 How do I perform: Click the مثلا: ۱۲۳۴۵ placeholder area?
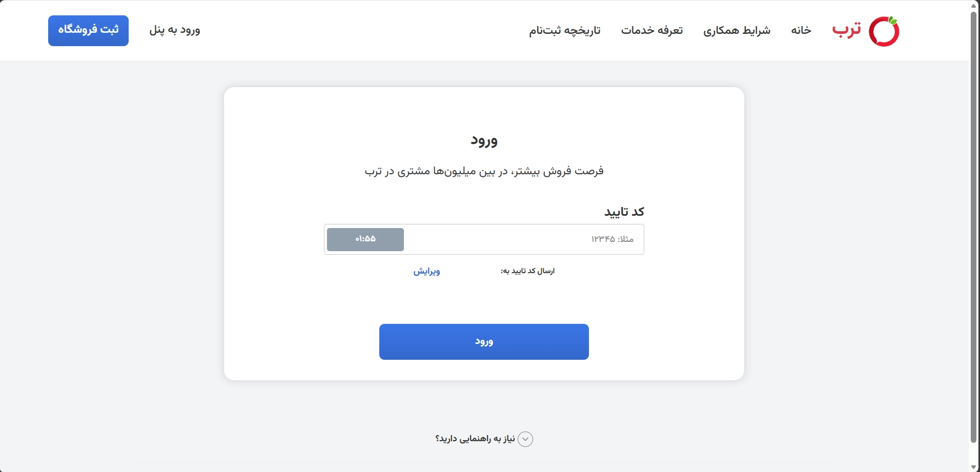[x=613, y=239]
